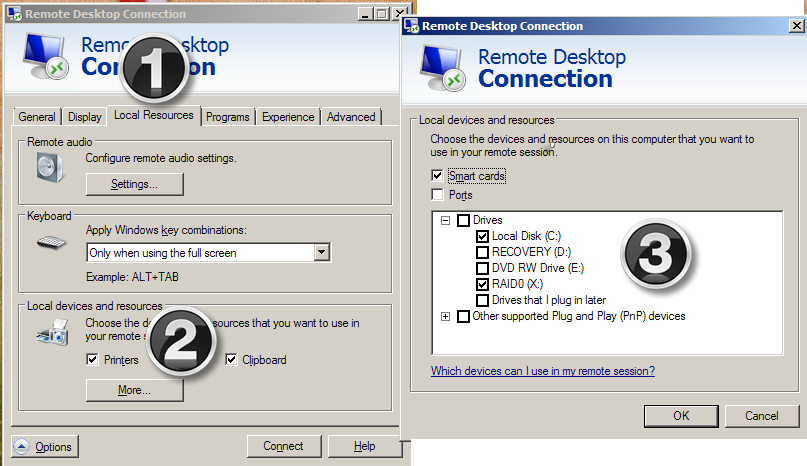
Task: Click 'Only when using the full screen' text
Action: pos(163,253)
